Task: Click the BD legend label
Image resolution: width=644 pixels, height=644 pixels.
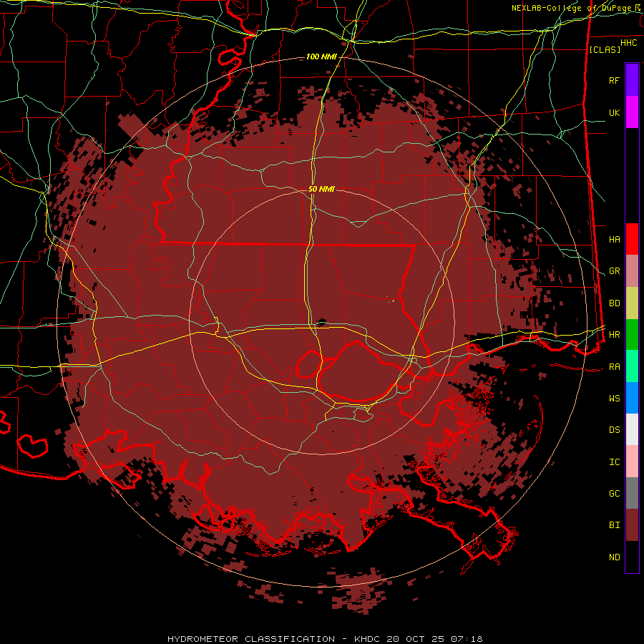Action: coord(614,303)
